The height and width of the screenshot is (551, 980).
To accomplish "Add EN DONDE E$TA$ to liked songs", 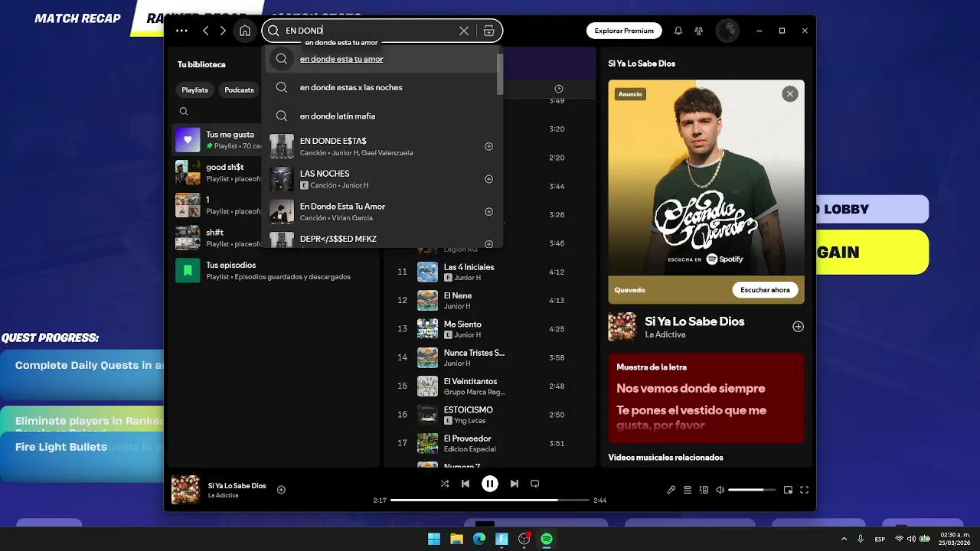I will [x=488, y=146].
